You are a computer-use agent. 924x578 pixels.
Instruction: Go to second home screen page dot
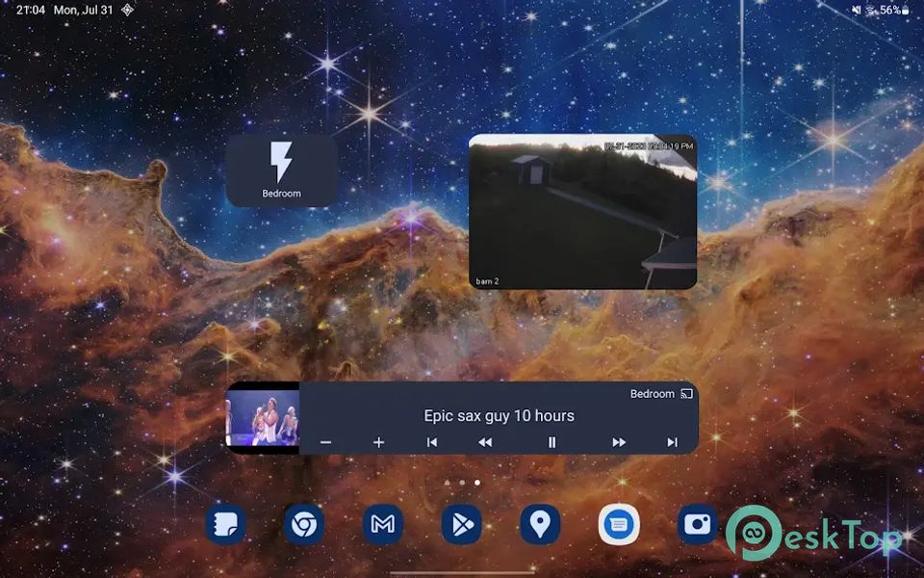point(462,483)
